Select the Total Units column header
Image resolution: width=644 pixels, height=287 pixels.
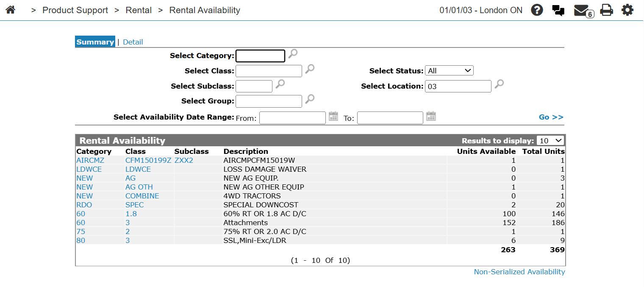pos(544,151)
